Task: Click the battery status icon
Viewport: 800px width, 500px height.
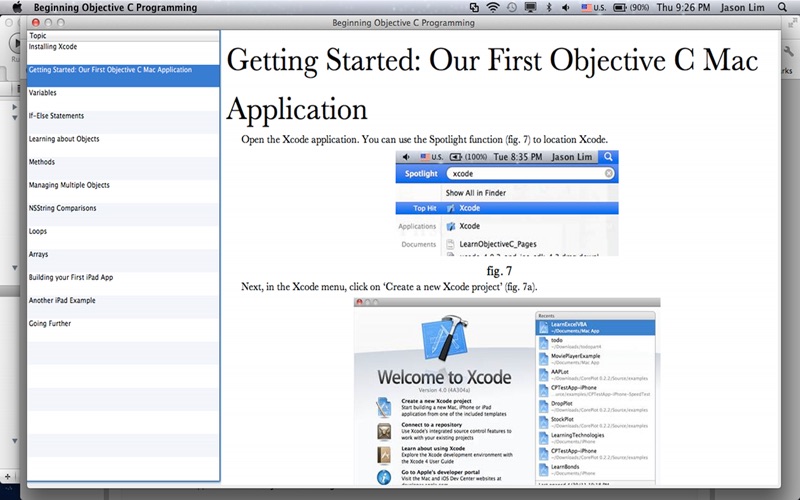Action: coord(620,7)
